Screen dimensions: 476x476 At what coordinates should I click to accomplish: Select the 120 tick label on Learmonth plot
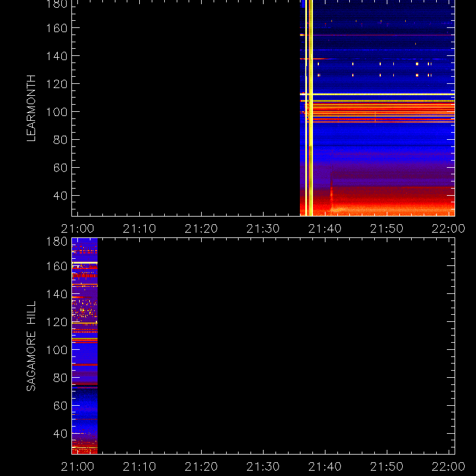pos(57,84)
